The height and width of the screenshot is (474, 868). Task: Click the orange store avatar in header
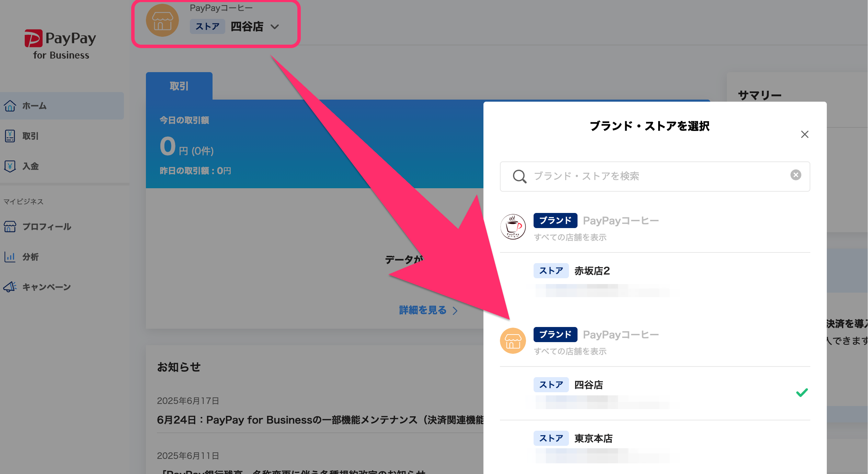click(x=162, y=21)
